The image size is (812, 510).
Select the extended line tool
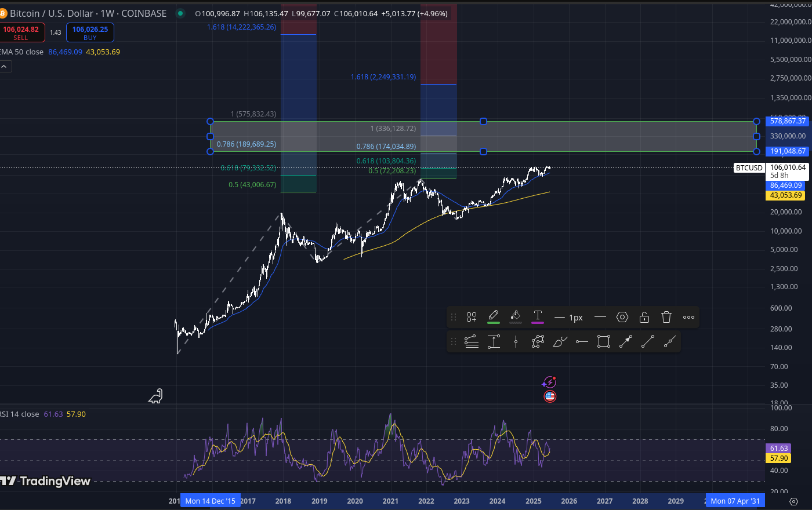point(670,342)
